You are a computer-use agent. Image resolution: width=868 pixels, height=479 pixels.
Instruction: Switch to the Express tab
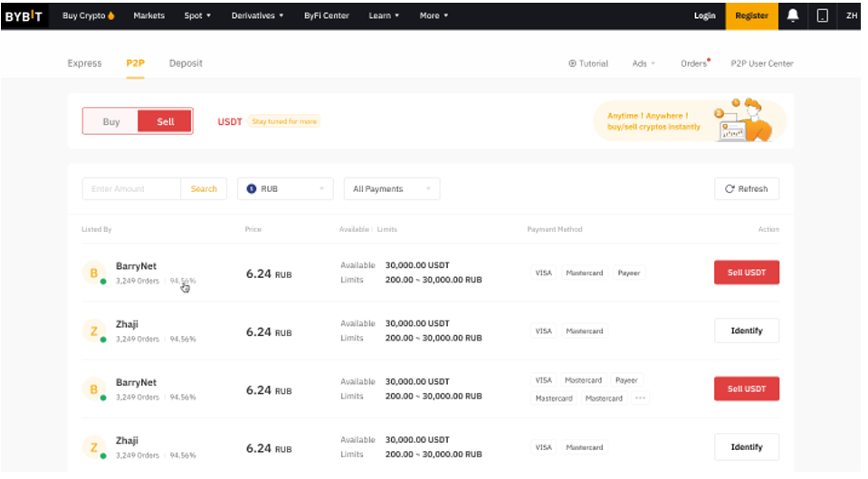[x=84, y=63]
